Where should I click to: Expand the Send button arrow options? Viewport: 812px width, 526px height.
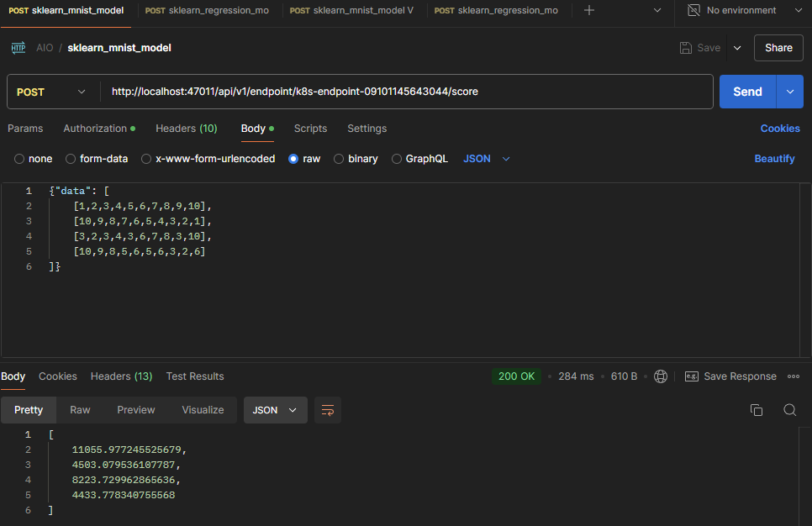click(789, 92)
